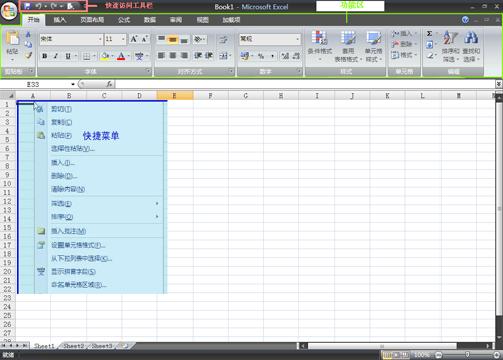The width and height of the screenshot is (503, 360).
Task: Open Find and Select binoculars menu
Action: pyautogui.click(x=471, y=46)
